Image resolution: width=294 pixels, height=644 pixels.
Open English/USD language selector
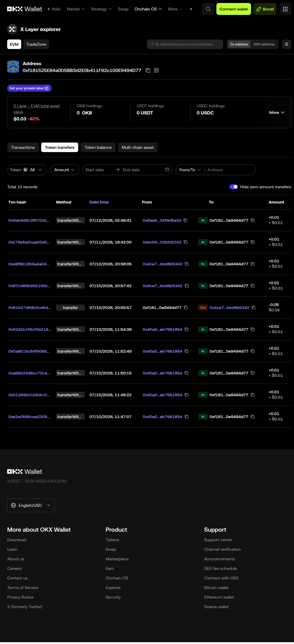pyautogui.click(x=31, y=505)
